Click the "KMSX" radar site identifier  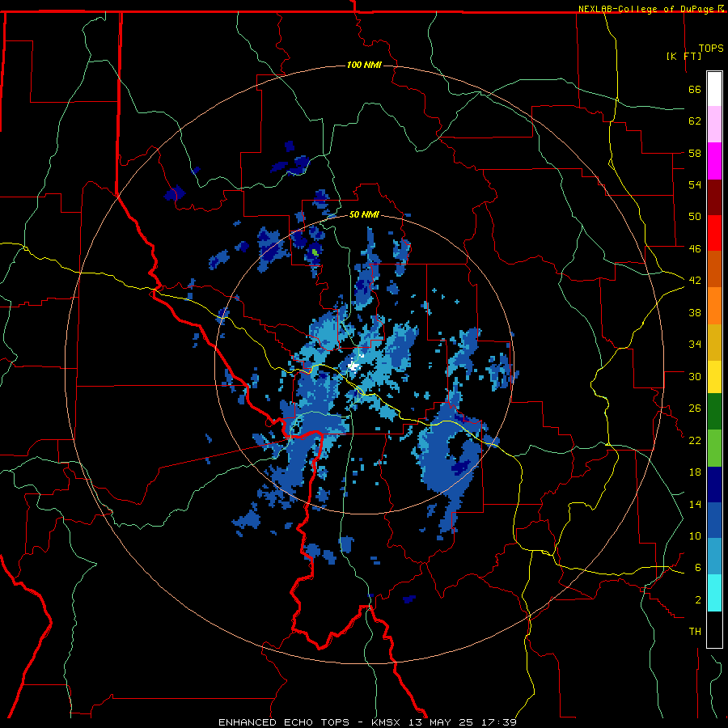(385, 722)
